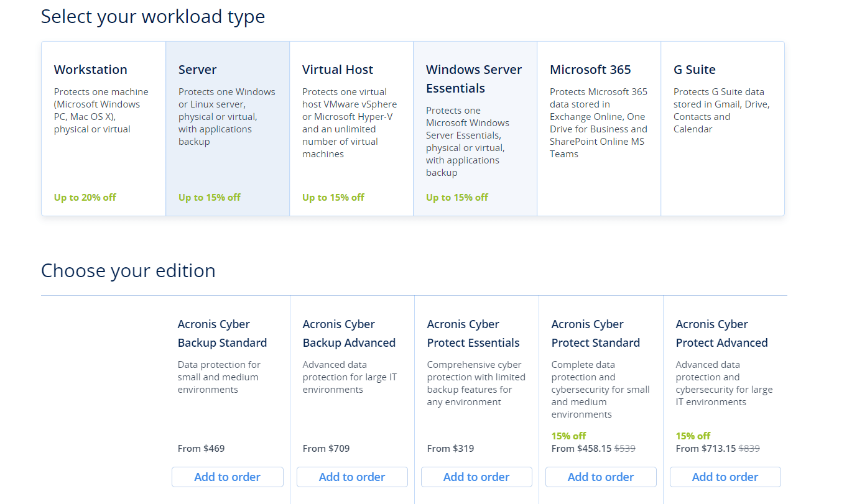This screenshot has height=504, width=857.
Task: Choose the Virtual Host workload card
Action: tap(351, 129)
